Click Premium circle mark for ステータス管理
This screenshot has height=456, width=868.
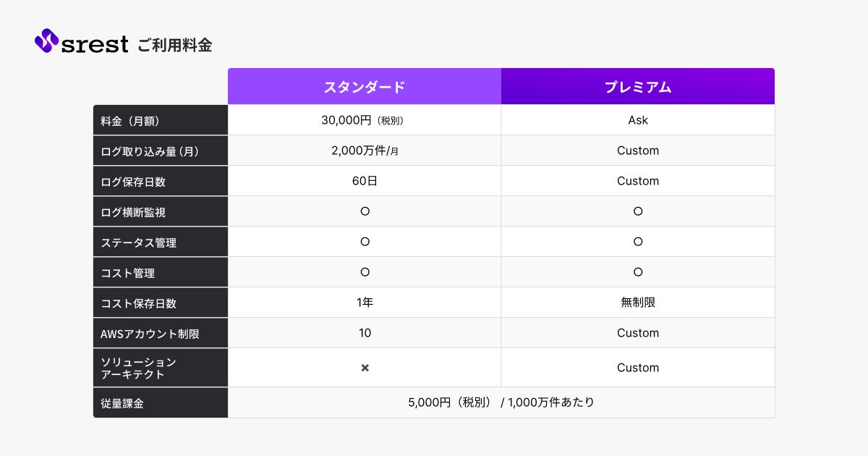[638, 242]
